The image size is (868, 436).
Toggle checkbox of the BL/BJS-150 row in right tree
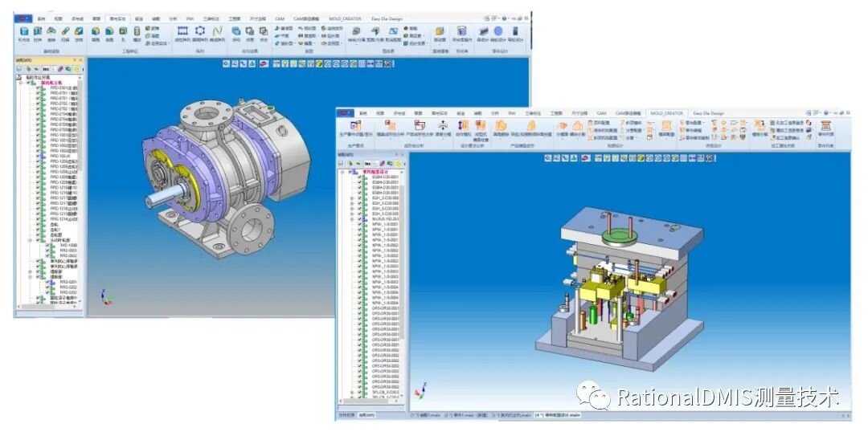[x=359, y=219]
